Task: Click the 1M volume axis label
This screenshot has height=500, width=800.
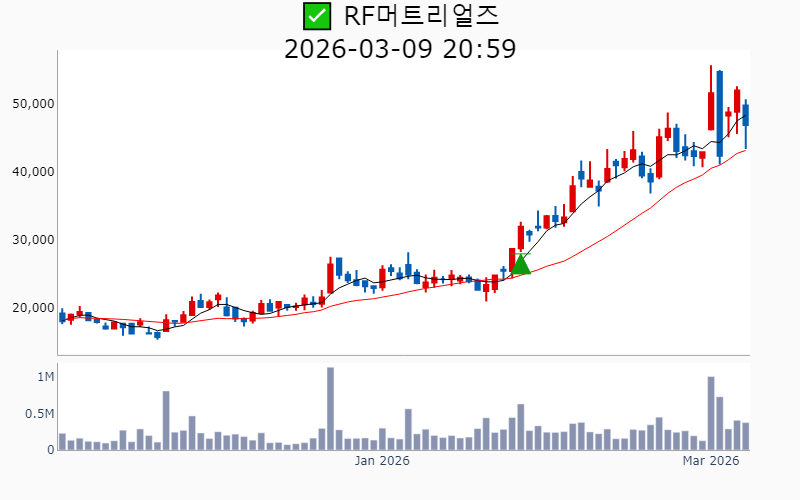Action: (45, 377)
